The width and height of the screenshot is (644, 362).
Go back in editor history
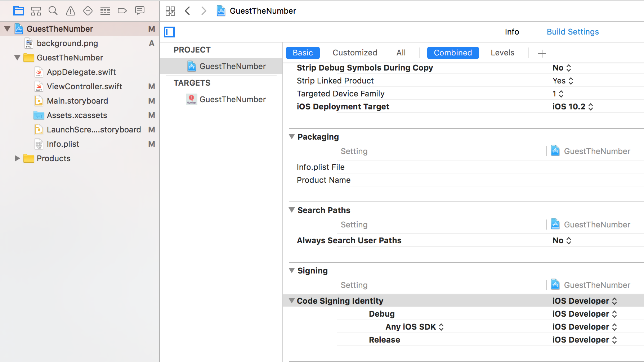[187, 11]
